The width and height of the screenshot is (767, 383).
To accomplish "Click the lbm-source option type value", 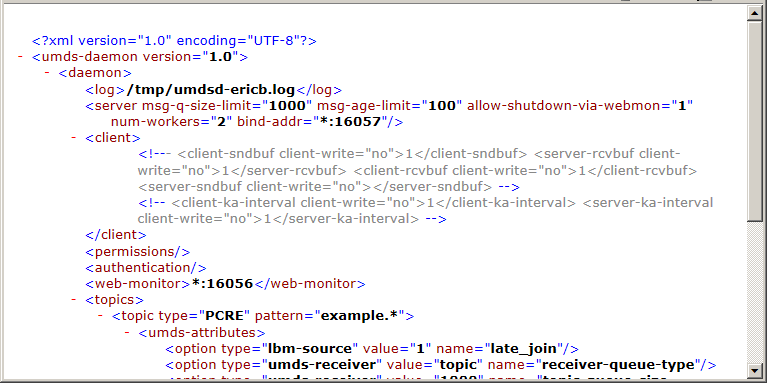I will [x=310, y=349].
